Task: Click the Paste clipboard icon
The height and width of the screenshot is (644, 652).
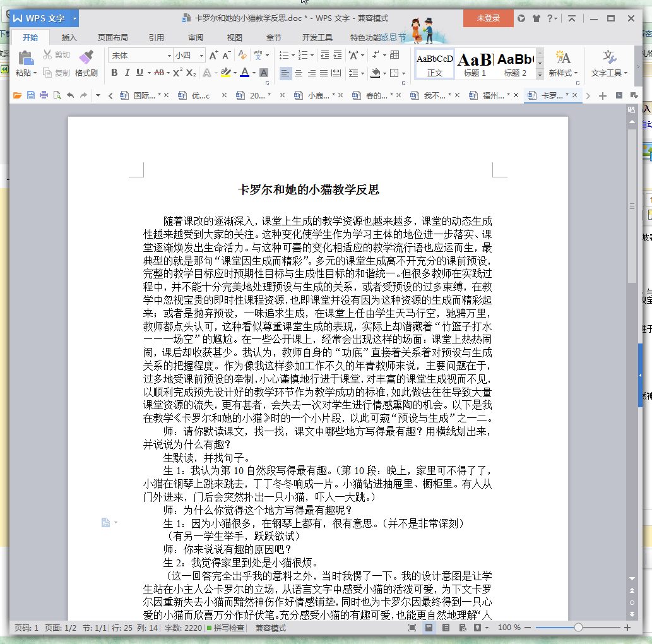Action: pos(26,57)
